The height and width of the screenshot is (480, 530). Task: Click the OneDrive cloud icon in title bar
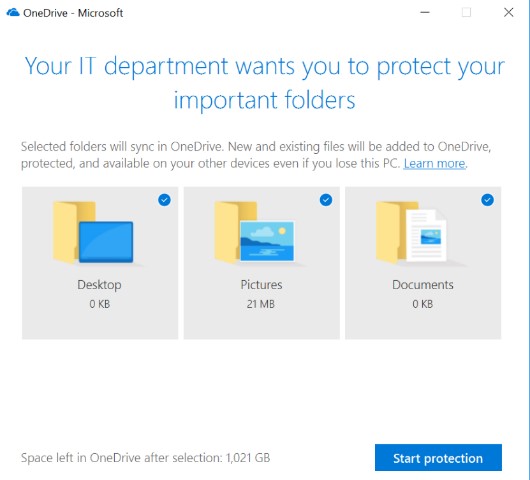click(x=13, y=13)
